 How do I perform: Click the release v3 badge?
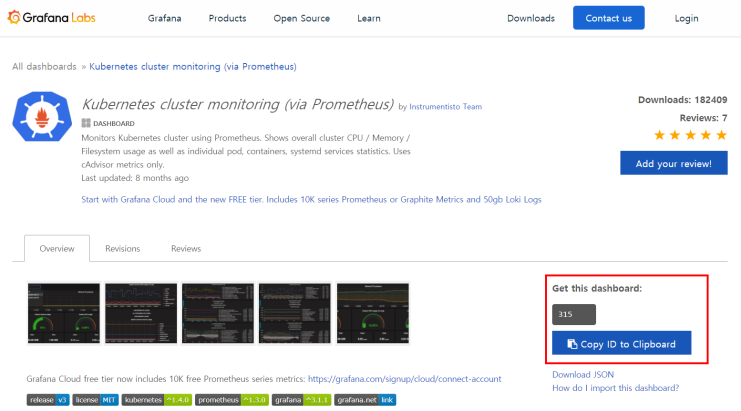pyautogui.click(x=48, y=400)
